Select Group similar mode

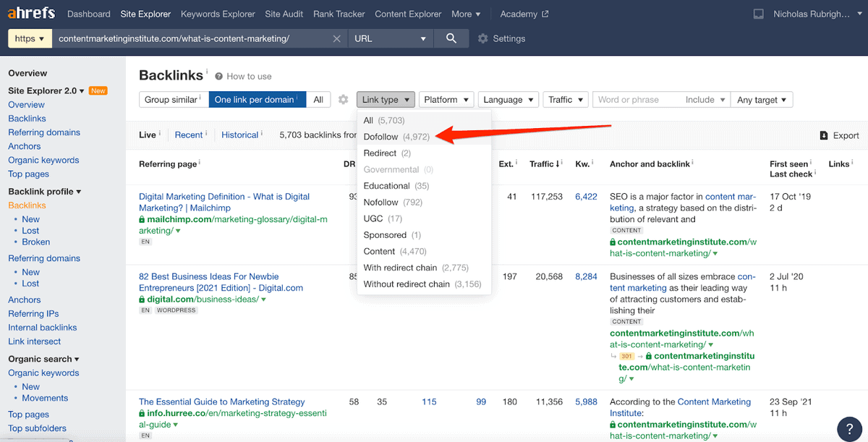[x=174, y=100]
